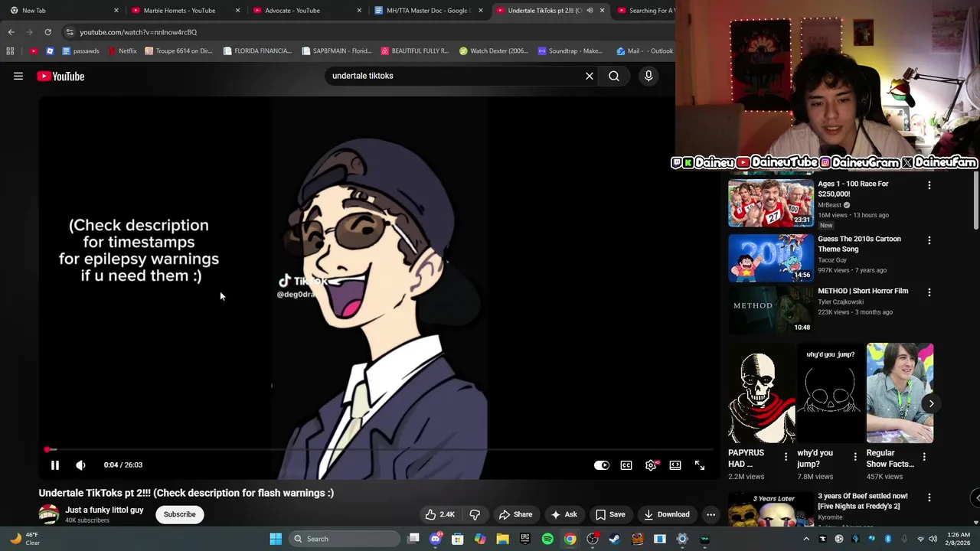
Task: Open Ages 1 - 100 Race thumbnail
Action: pos(771,203)
